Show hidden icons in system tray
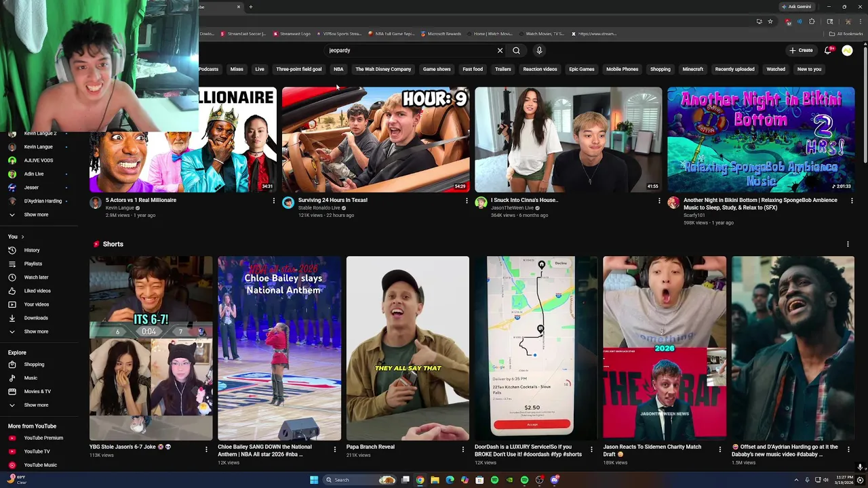 [x=796, y=480]
